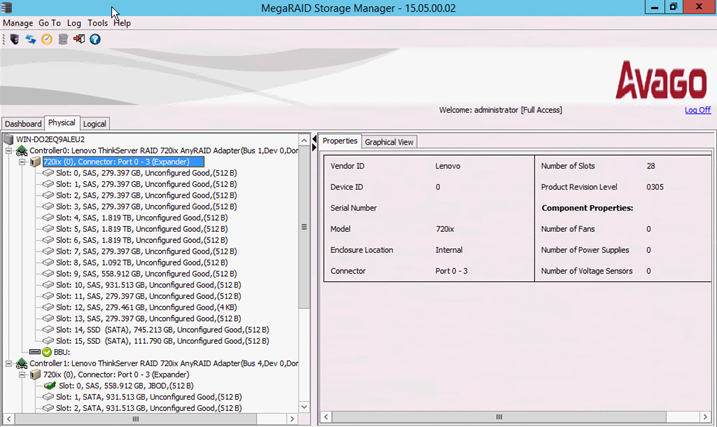The height and width of the screenshot is (427, 717).
Task: Collapse the selected 720ix enclosure under Controller0
Action: (x=22, y=161)
